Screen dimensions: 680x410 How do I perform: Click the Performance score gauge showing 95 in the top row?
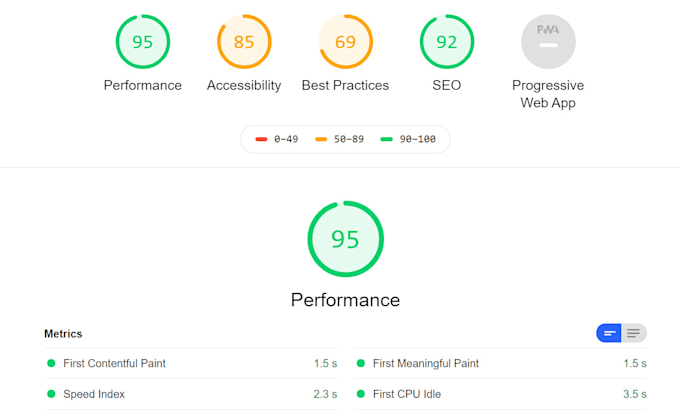click(x=143, y=42)
